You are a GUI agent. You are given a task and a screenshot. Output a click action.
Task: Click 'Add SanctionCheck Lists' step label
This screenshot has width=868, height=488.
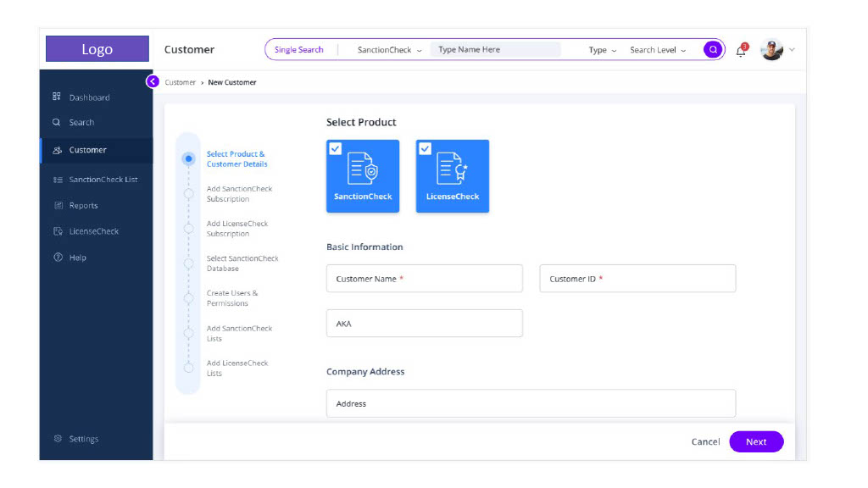coord(239,333)
